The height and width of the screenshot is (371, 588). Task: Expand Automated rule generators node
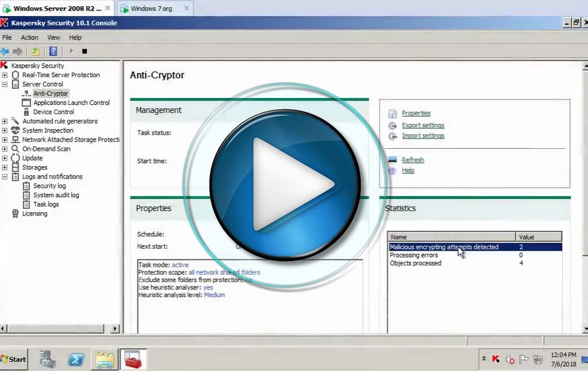tap(4, 121)
